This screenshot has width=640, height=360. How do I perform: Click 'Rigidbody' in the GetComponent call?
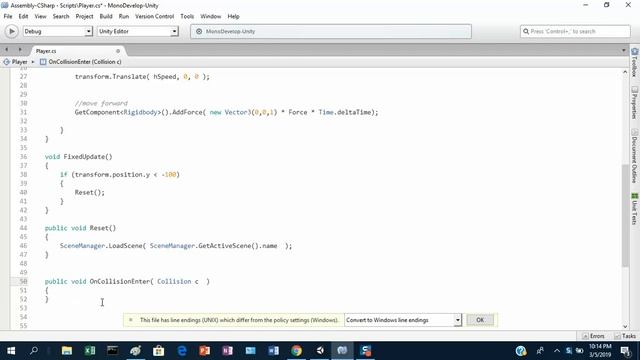point(140,112)
